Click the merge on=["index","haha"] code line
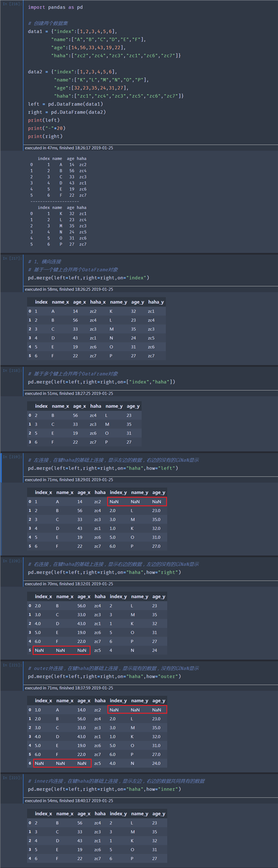Viewport: 278px width, 868px height. (102, 381)
